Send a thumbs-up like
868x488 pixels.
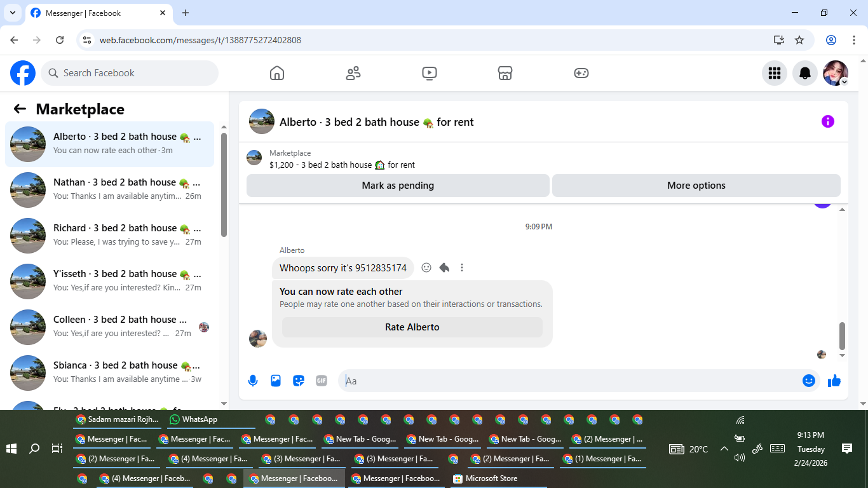834,381
